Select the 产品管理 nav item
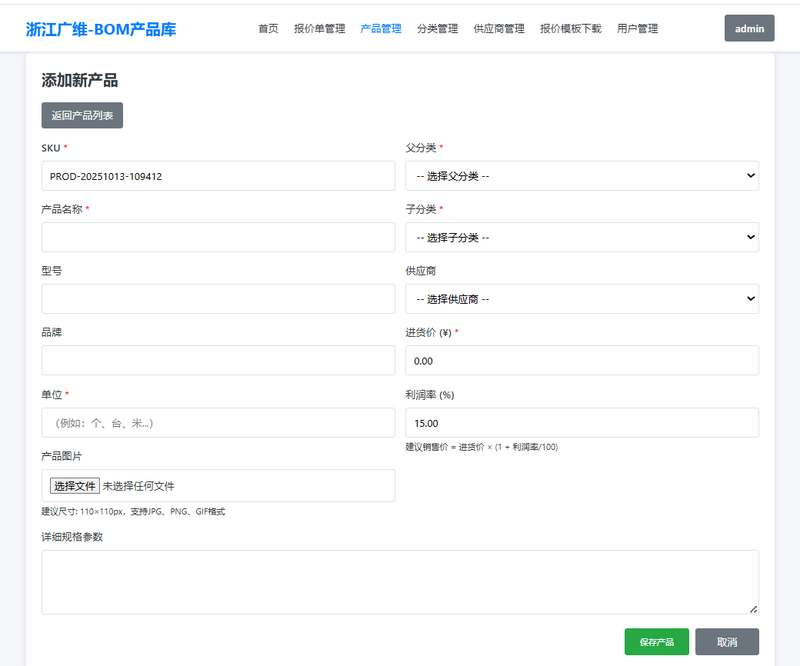Screen dimensions: 800x666 coord(381,29)
